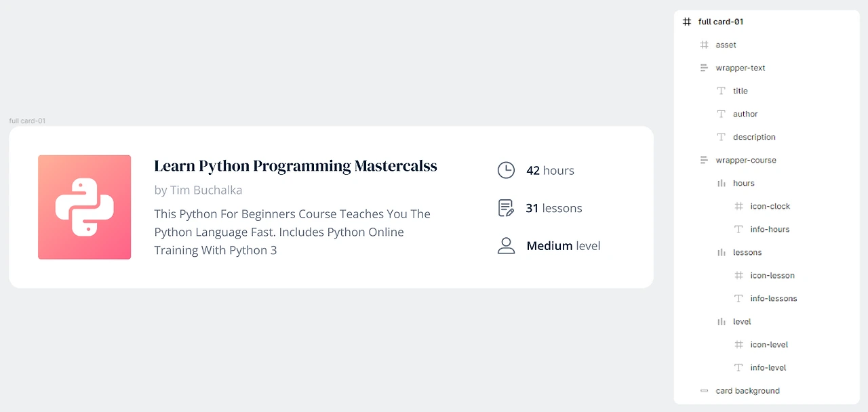Select the info-level text layer

(x=768, y=367)
